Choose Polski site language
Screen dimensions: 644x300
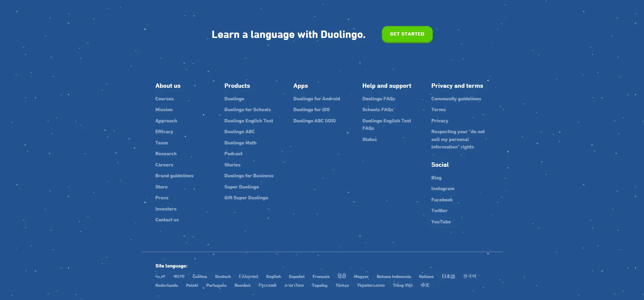pyautogui.click(x=192, y=285)
